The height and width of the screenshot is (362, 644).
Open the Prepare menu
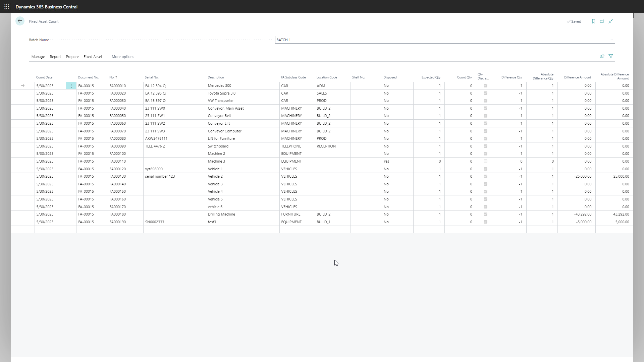click(x=72, y=57)
